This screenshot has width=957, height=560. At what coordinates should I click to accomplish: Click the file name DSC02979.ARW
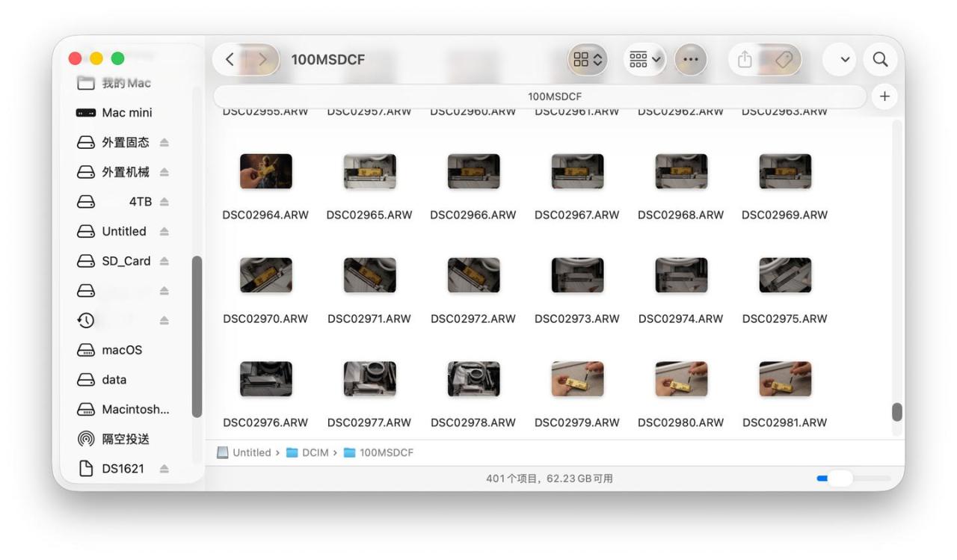pyautogui.click(x=577, y=423)
